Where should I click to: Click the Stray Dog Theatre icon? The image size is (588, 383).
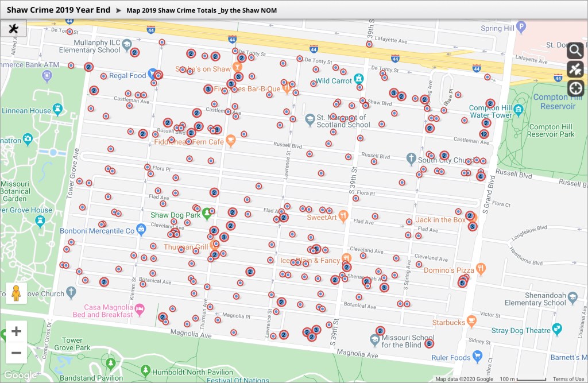556,329
